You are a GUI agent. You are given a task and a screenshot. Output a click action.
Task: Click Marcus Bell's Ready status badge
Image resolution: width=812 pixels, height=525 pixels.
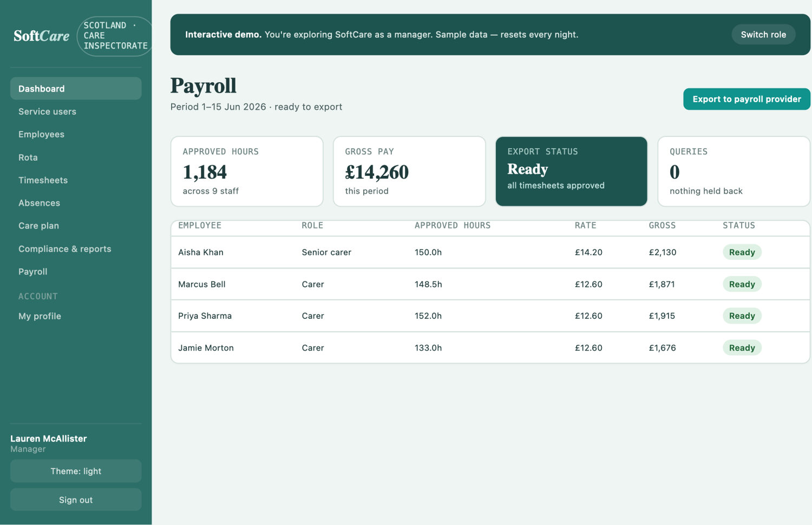(x=742, y=284)
